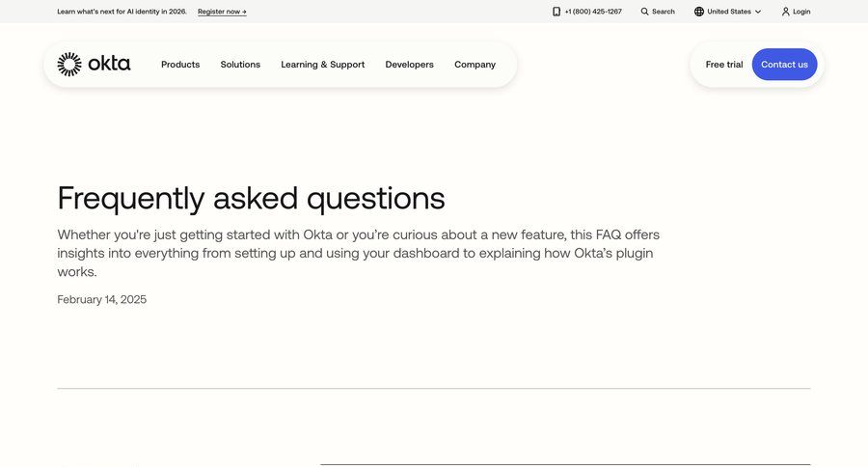Viewport: 868px width, 467px height.
Task: Open the Learning & Support menu
Action: (323, 65)
